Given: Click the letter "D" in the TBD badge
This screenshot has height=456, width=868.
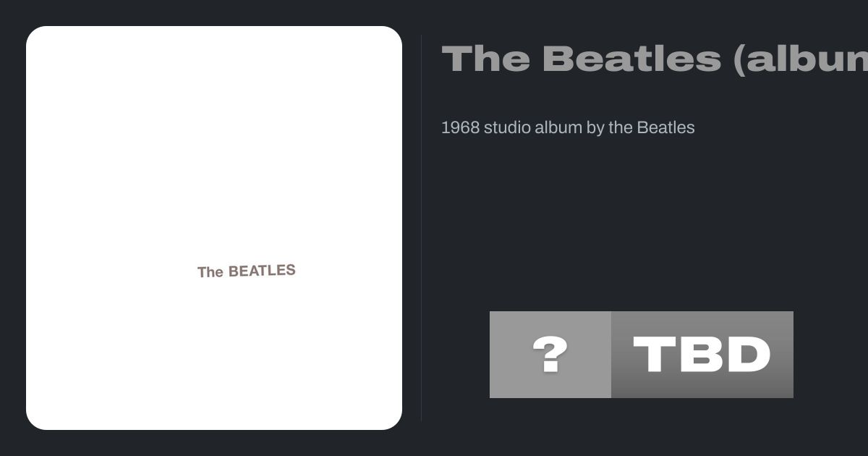Looking at the screenshot, I should pos(745,355).
